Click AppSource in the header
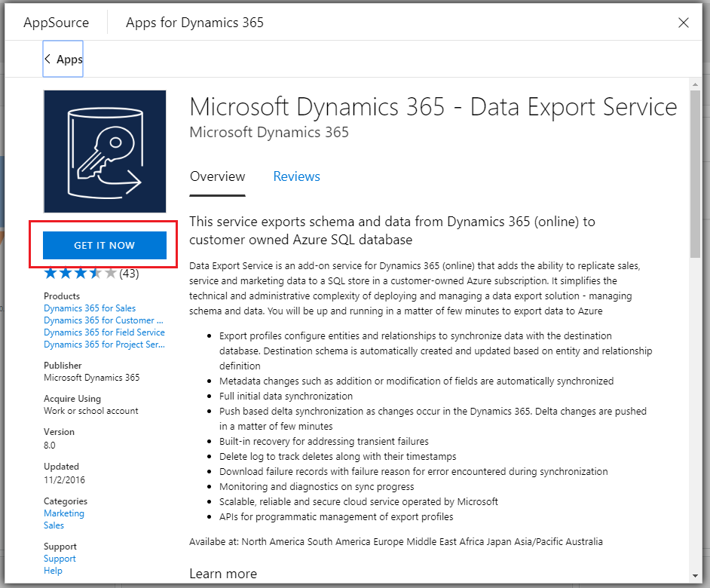The height and width of the screenshot is (588, 710). tap(56, 23)
